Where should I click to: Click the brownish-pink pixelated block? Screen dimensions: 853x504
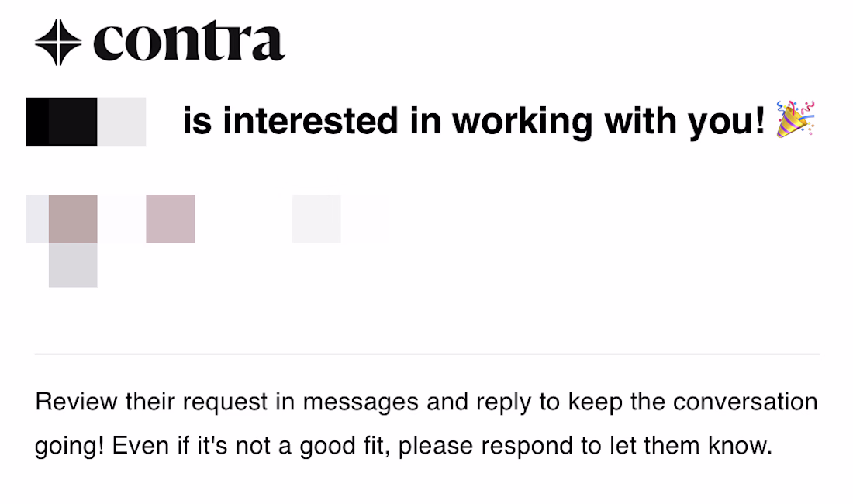tap(73, 219)
